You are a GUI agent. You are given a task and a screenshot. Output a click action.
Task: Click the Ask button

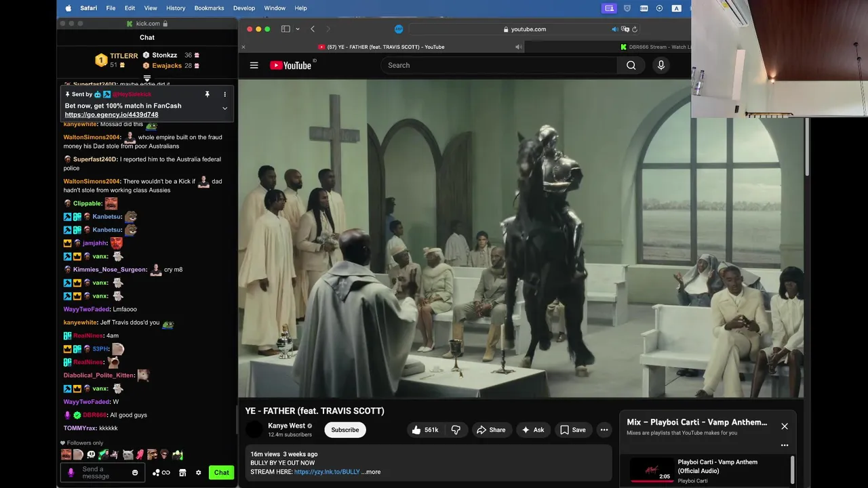[x=532, y=430]
